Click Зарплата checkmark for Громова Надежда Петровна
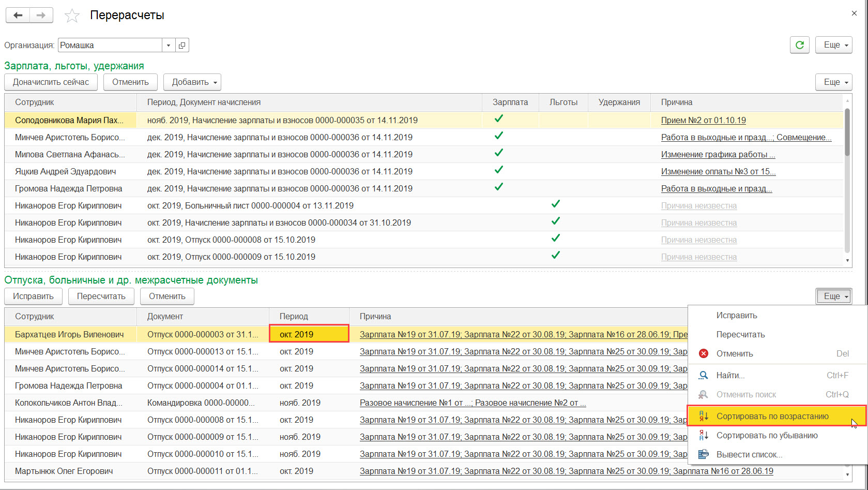This screenshot has width=868, height=490. (498, 187)
